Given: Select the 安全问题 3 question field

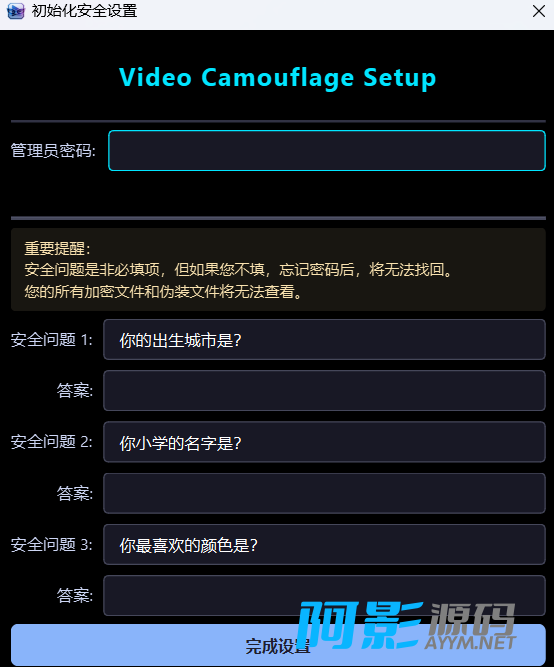Looking at the screenshot, I should (x=324, y=544).
